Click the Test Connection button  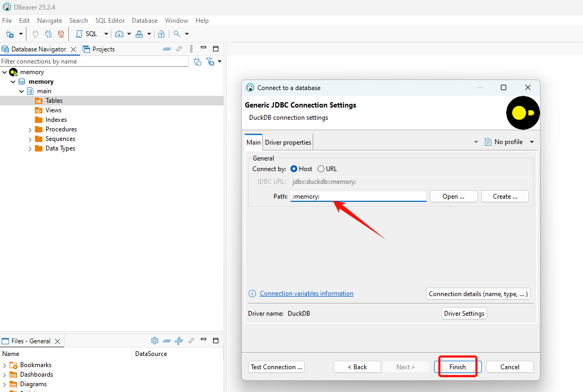276,367
